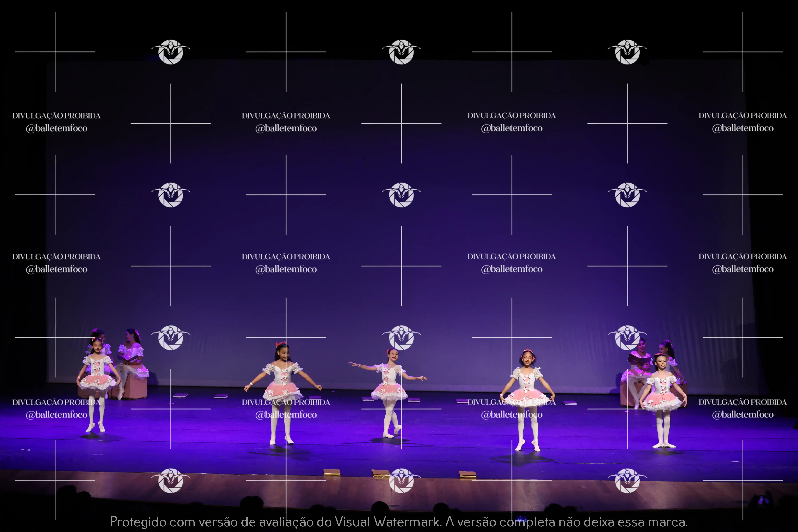Click the shutter logo above the center dancer
Screen dimensions: 798x532
coord(401,338)
